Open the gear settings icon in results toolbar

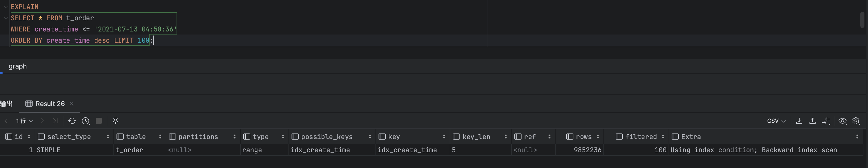tap(856, 121)
